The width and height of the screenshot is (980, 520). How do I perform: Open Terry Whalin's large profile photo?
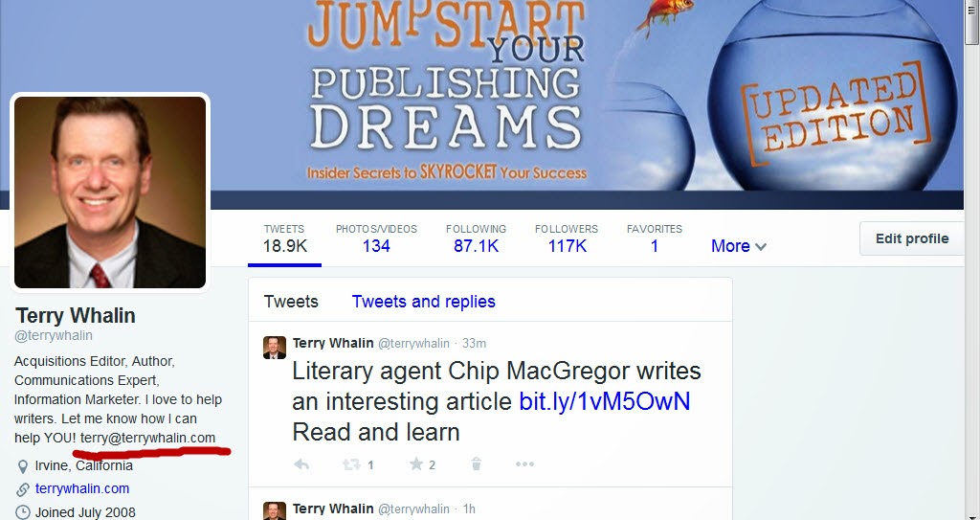(110, 192)
